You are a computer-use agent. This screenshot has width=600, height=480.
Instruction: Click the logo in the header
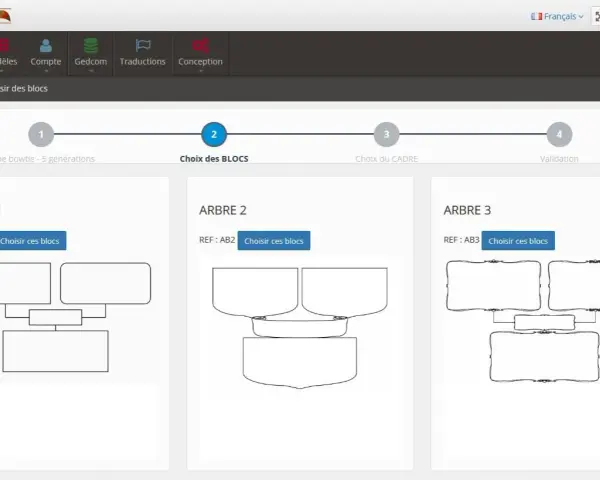[5, 16]
